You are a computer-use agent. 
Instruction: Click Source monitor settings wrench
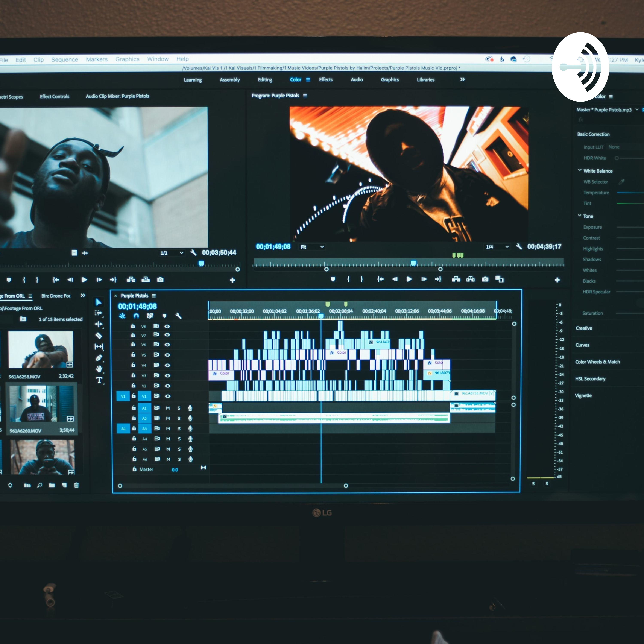tap(193, 253)
